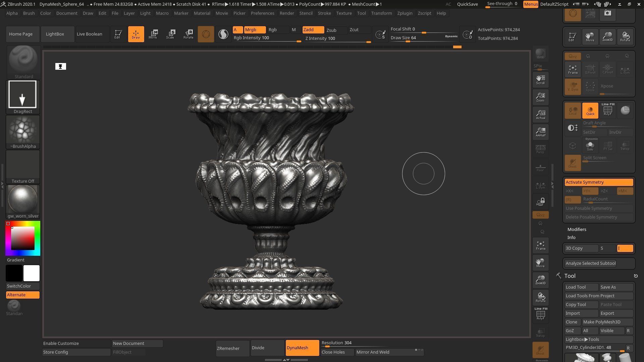Image resolution: width=644 pixels, height=362 pixels.
Task: Click the D dynamic draw size icon
Action: click(x=468, y=35)
